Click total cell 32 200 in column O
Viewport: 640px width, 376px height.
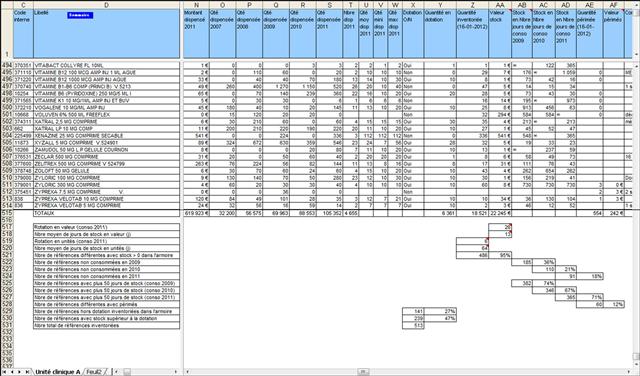click(x=222, y=213)
